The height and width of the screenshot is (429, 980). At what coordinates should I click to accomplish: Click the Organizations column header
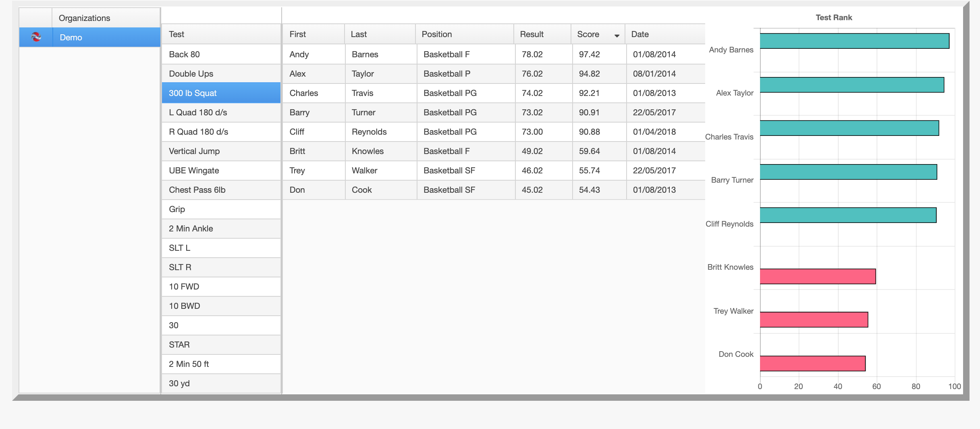(106, 18)
